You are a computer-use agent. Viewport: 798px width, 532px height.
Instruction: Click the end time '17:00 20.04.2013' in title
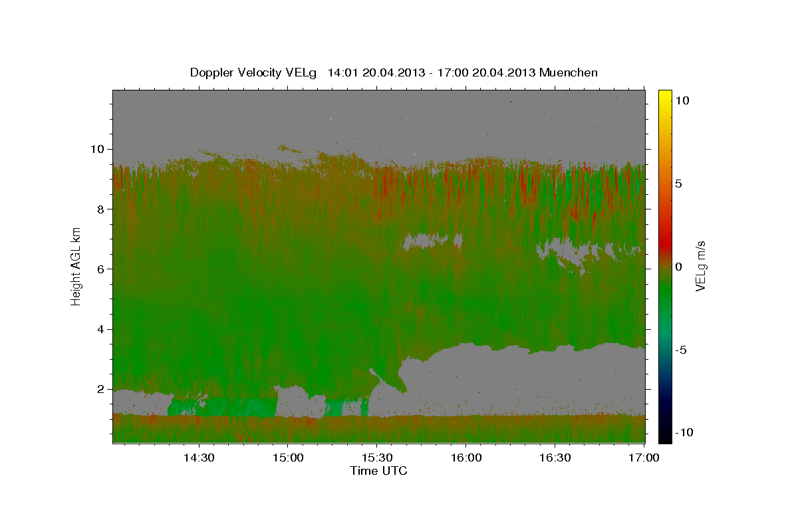tap(487, 72)
